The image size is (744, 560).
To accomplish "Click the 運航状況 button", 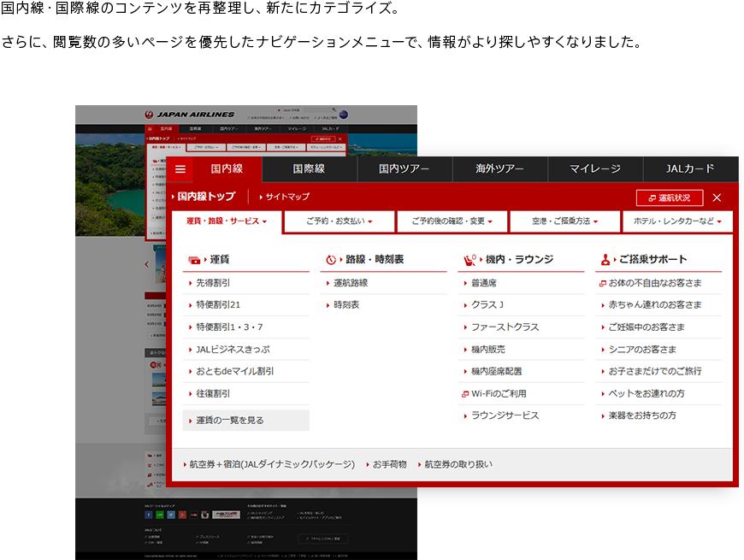I will [x=668, y=197].
